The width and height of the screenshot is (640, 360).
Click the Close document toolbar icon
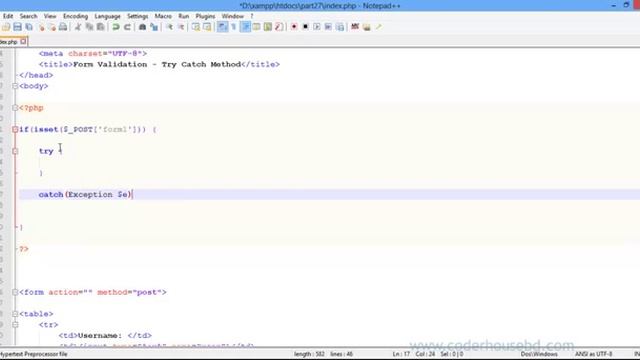(x=41, y=27)
